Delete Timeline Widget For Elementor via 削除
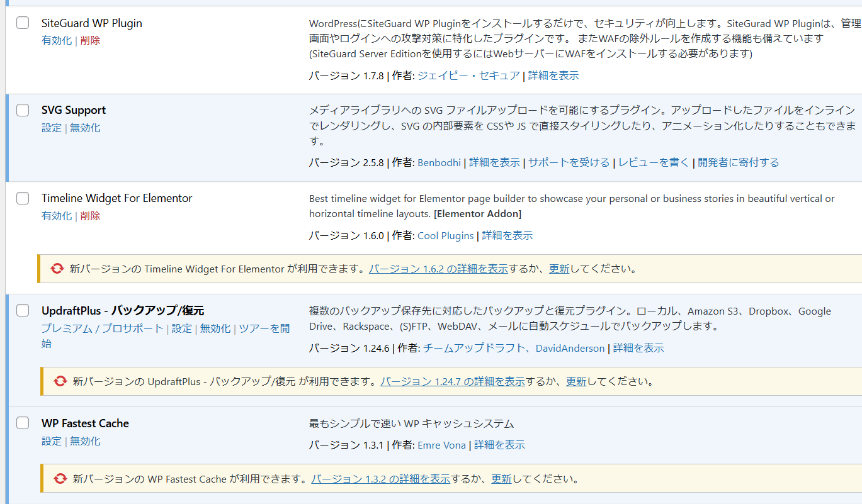862x504 pixels. pyautogui.click(x=90, y=216)
